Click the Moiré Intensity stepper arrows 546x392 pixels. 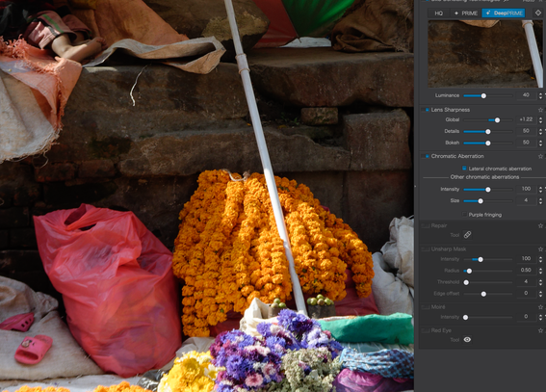[x=540, y=317]
